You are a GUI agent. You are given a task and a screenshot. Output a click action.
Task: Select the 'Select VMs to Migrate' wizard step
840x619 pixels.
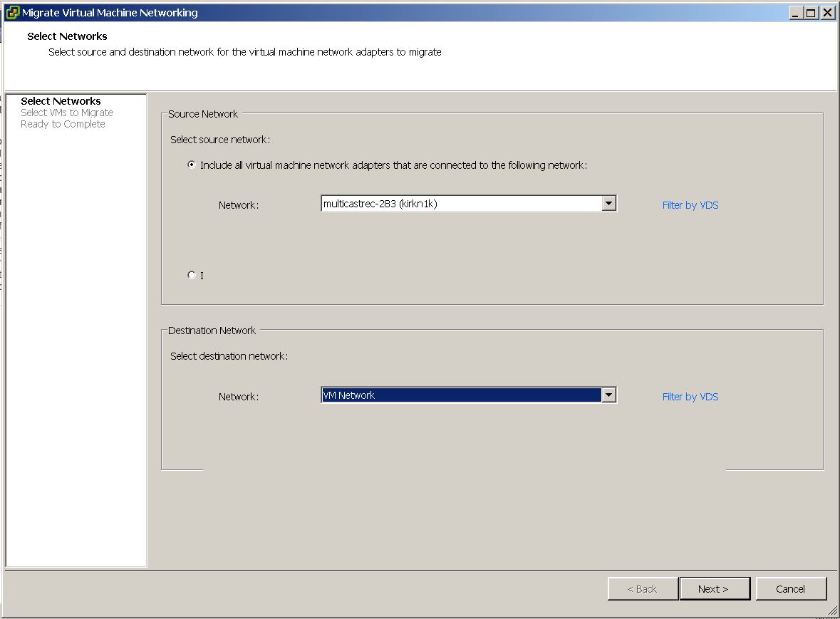click(x=67, y=113)
